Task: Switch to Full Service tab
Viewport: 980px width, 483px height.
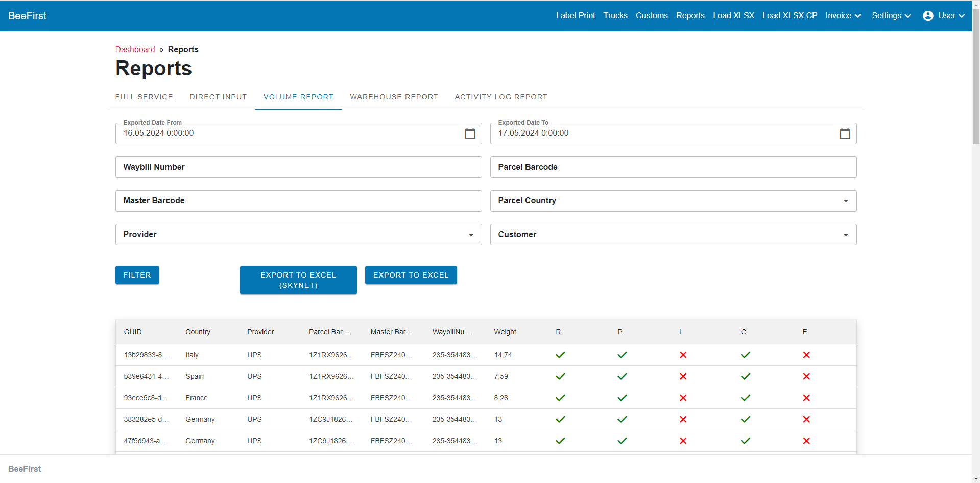Action: click(144, 97)
